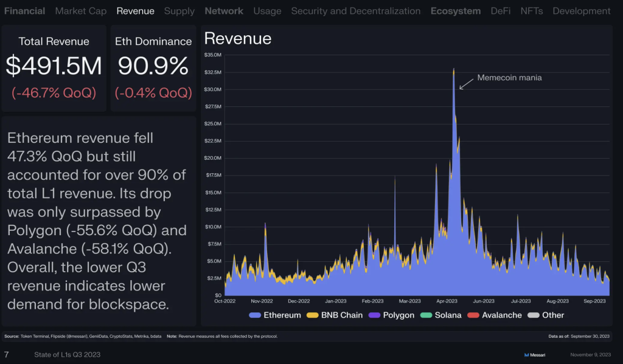Click the Jul-2023 x-axis label
Viewport: 623px width, 364px height.
point(521,301)
